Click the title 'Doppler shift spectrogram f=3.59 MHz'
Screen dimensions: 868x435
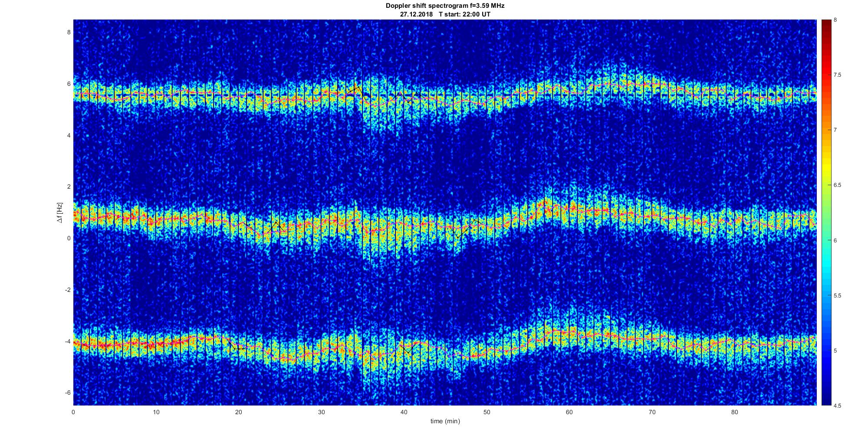(445, 6)
